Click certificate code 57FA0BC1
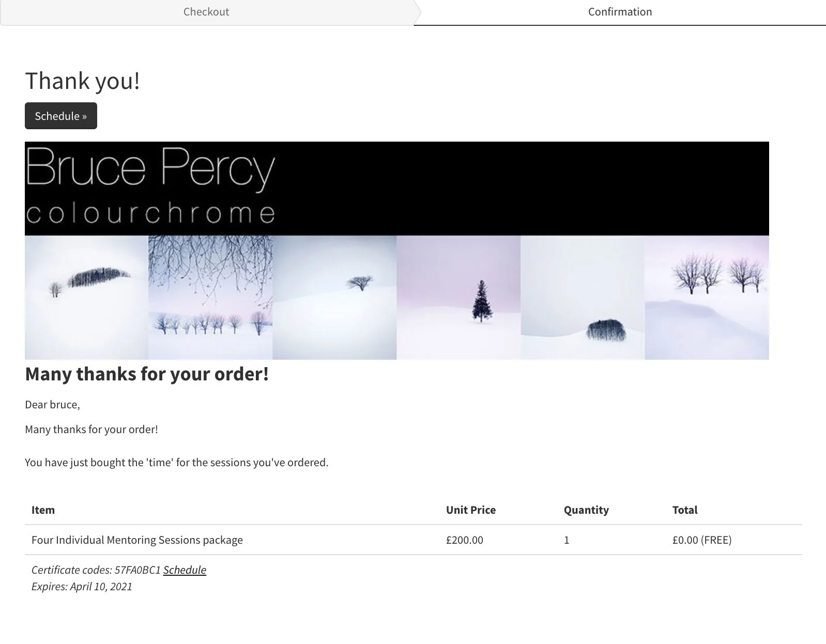The height and width of the screenshot is (644, 826). click(x=137, y=570)
